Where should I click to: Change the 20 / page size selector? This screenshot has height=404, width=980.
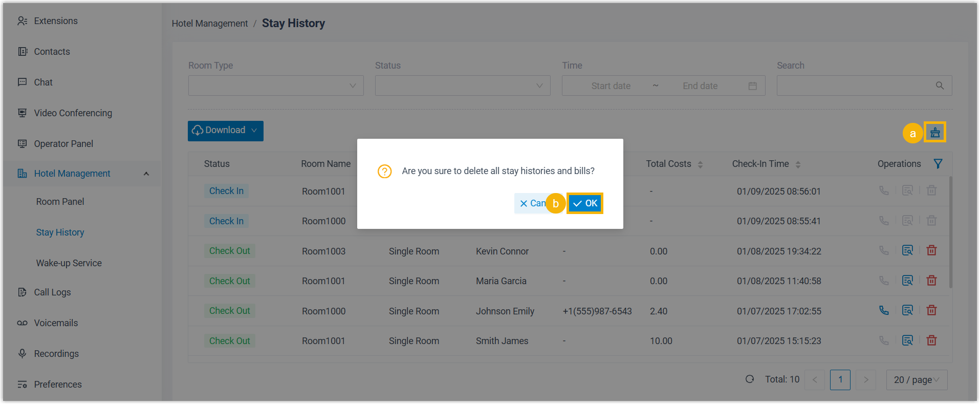pos(916,380)
